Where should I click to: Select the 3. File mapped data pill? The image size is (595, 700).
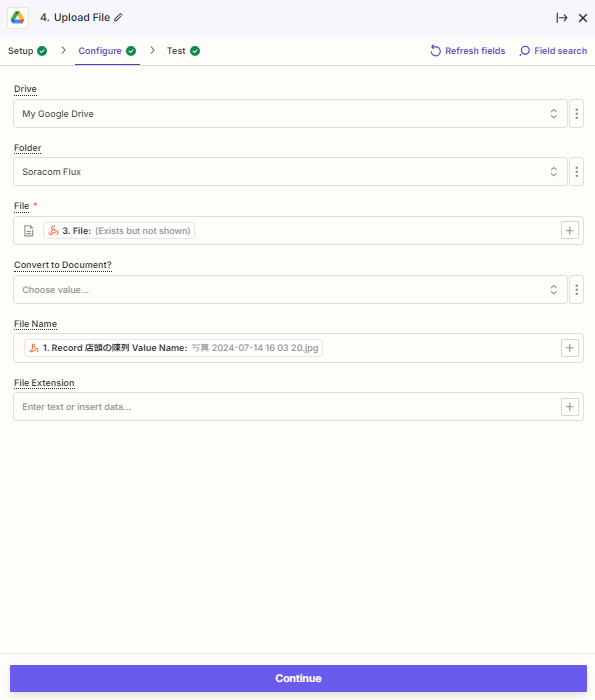tap(119, 231)
